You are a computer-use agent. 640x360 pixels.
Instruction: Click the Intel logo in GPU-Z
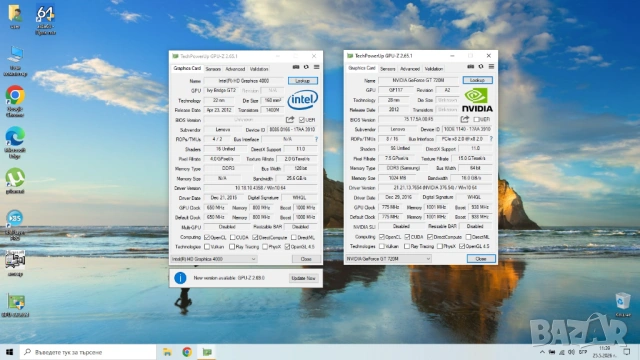(302, 100)
